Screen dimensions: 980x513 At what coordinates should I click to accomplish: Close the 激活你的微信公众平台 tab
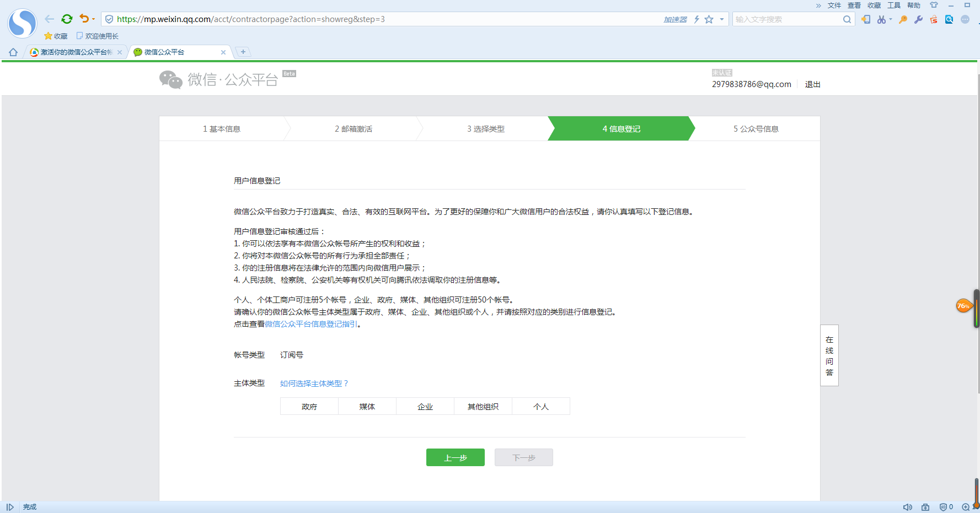coord(120,52)
